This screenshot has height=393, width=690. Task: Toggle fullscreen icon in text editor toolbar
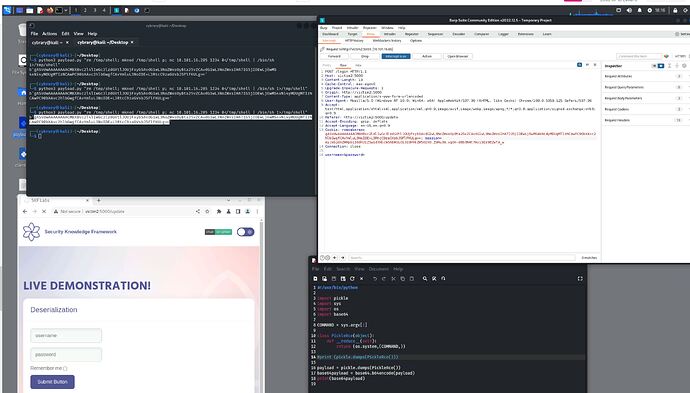tap(580, 279)
